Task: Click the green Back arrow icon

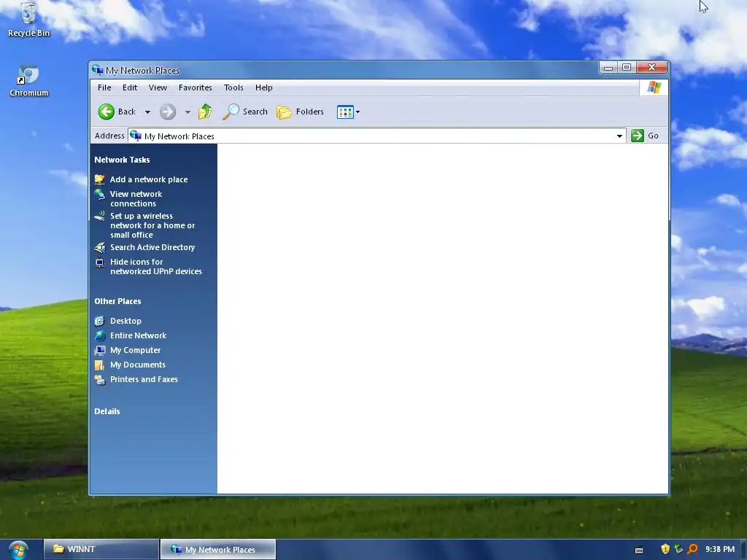Action: [107, 112]
